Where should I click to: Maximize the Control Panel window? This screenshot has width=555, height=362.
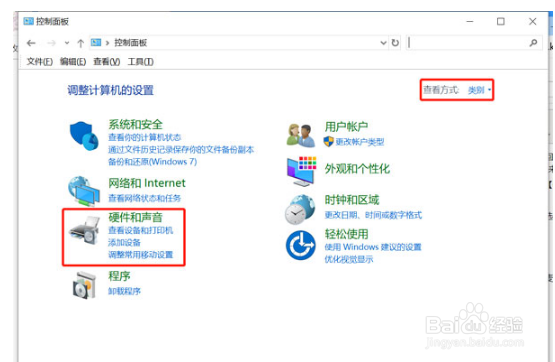point(500,22)
